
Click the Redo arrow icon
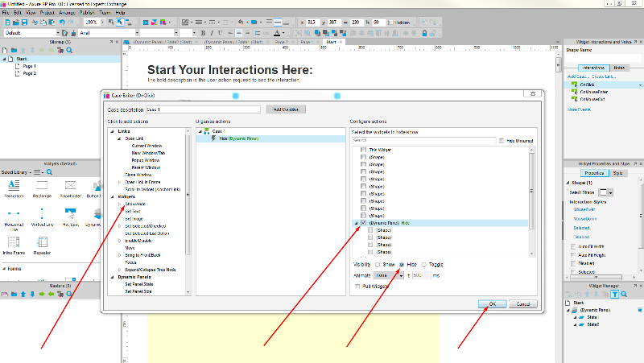coord(71,23)
